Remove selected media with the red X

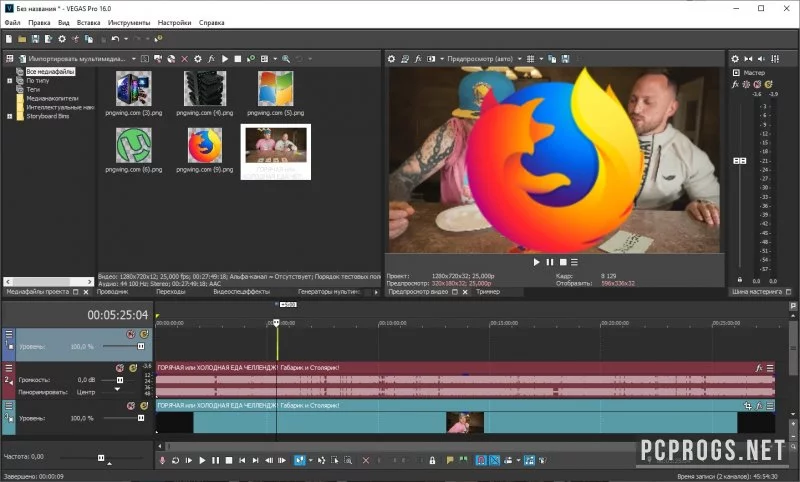click(x=185, y=59)
